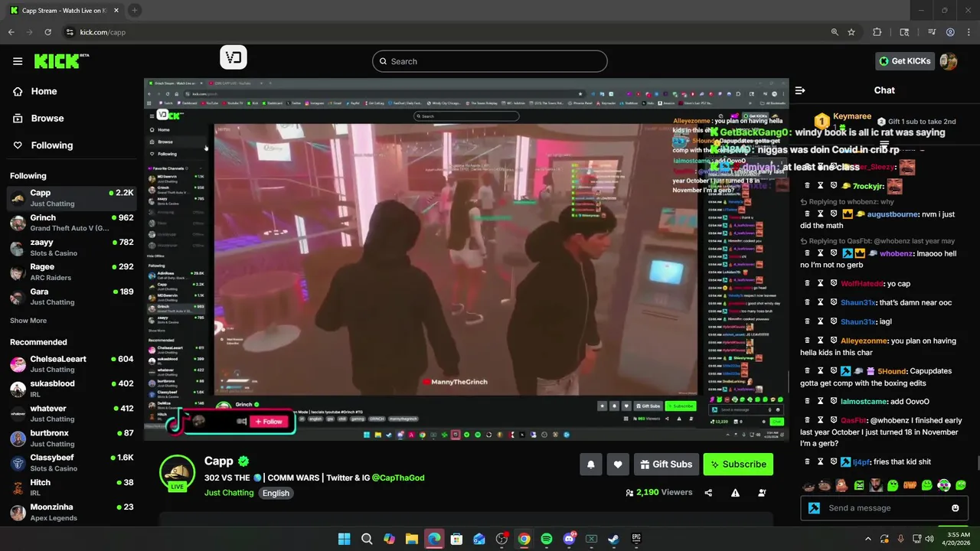Click chat message input field
Image resolution: width=980 pixels, height=551 pixels.
[885, 507]
